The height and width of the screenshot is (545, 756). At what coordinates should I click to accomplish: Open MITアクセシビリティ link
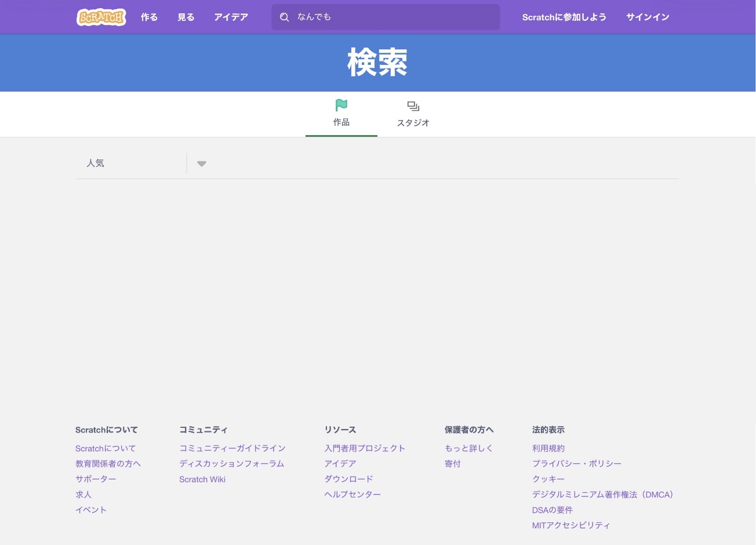pyautogui.click(x=571, y=525)
